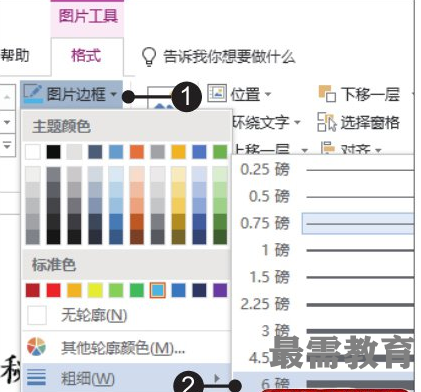Pick the highlighted light blue standard color
Image resolution: width=421 pixels, height=392 pixels.
[x=158, y=290]
